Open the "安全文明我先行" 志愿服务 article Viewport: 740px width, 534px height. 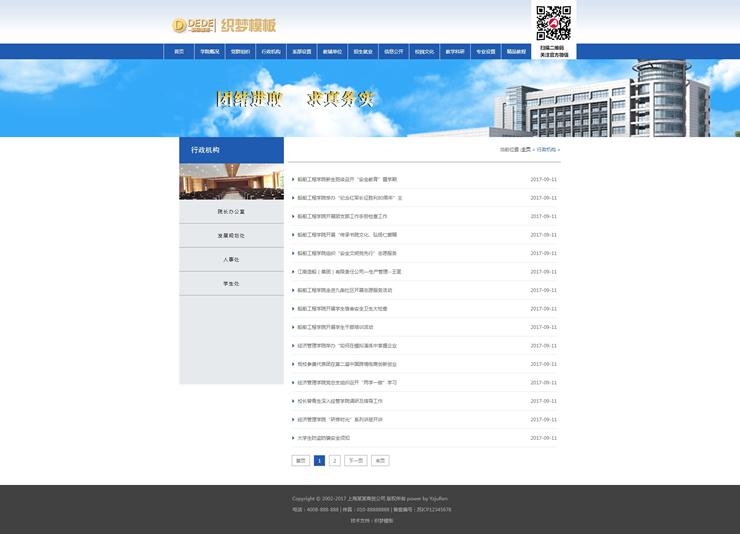[x=347, y=253]
